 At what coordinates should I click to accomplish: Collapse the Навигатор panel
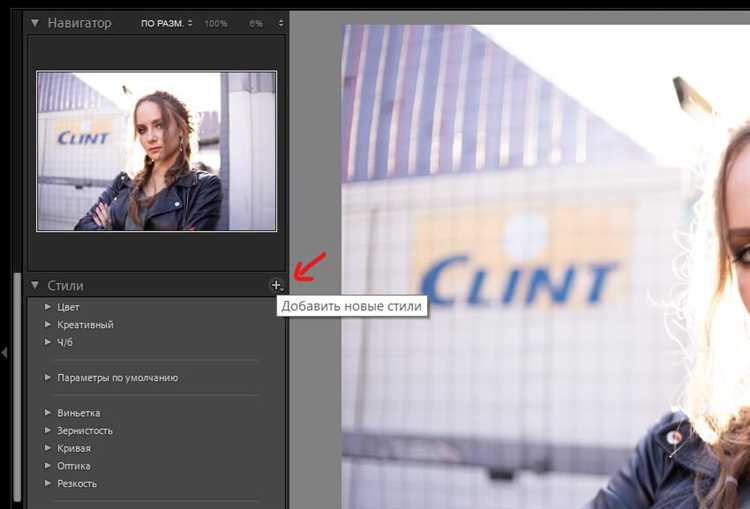35,23
